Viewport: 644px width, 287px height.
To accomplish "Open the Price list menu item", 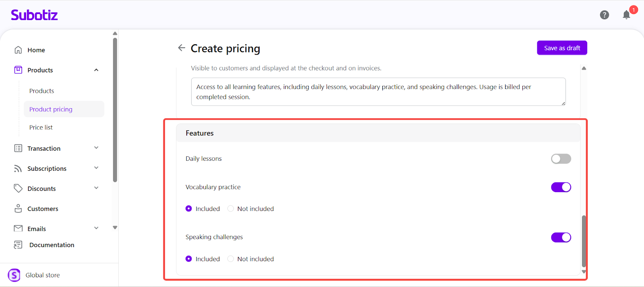I will click(x=41, y=127).
